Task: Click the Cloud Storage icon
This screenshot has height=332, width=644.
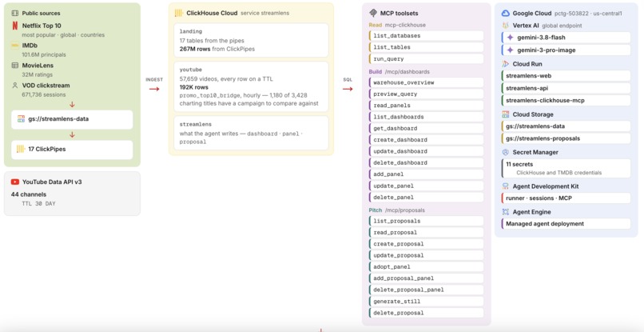Action: (x=505, y=114)
